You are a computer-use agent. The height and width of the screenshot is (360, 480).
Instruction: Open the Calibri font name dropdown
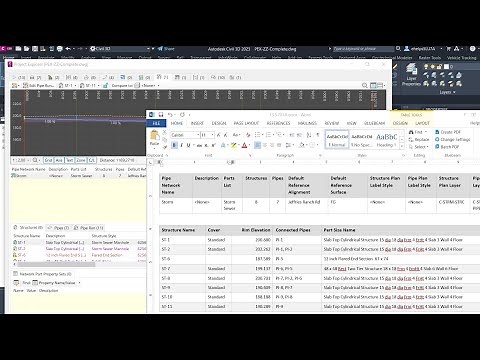coord(198,135)
